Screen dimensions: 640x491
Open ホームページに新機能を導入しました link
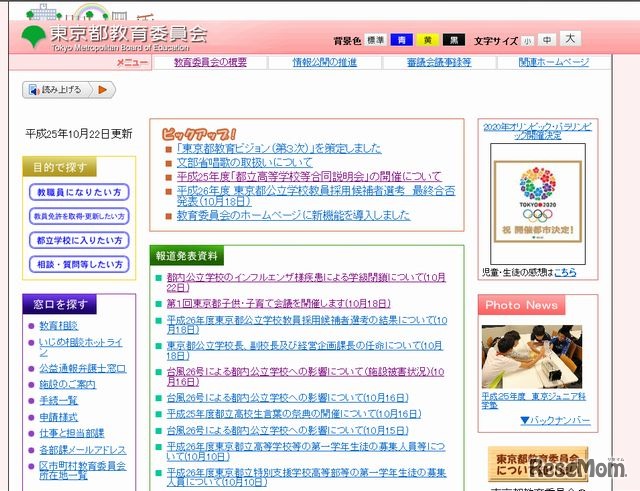(293, 215)
